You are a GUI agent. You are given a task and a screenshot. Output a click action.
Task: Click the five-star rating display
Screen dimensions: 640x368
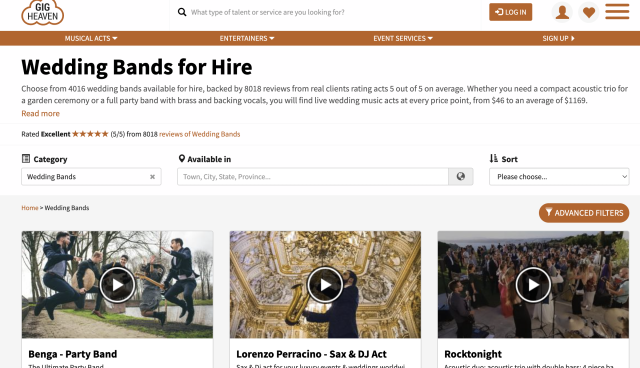90,134
